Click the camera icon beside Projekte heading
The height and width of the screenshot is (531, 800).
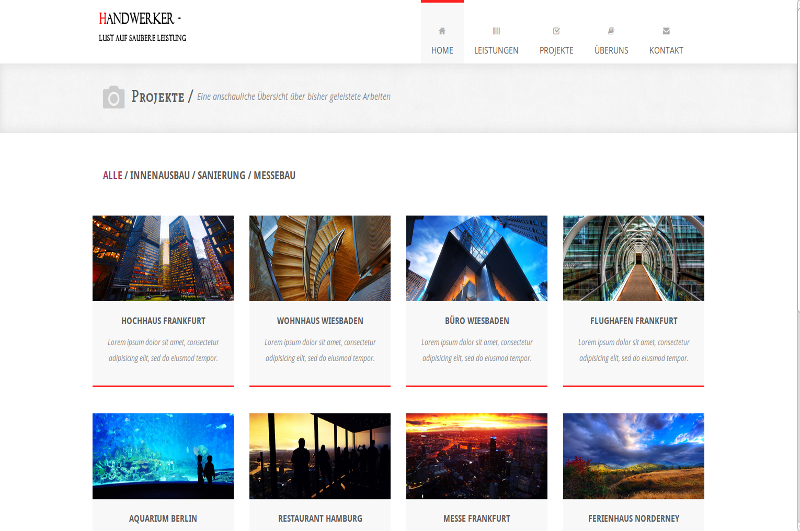coord(114,97)
